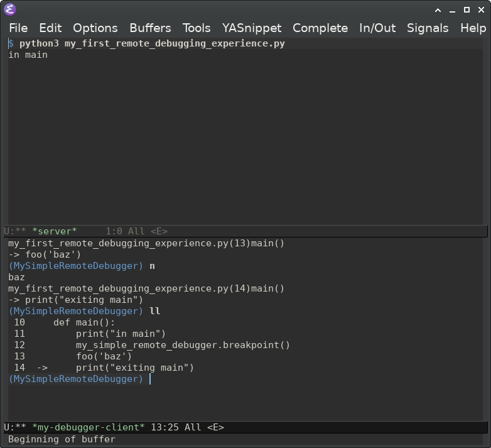
Task: Click the *my-debugger-client* buffer name in mode line
Action: [x=89, y=427]
